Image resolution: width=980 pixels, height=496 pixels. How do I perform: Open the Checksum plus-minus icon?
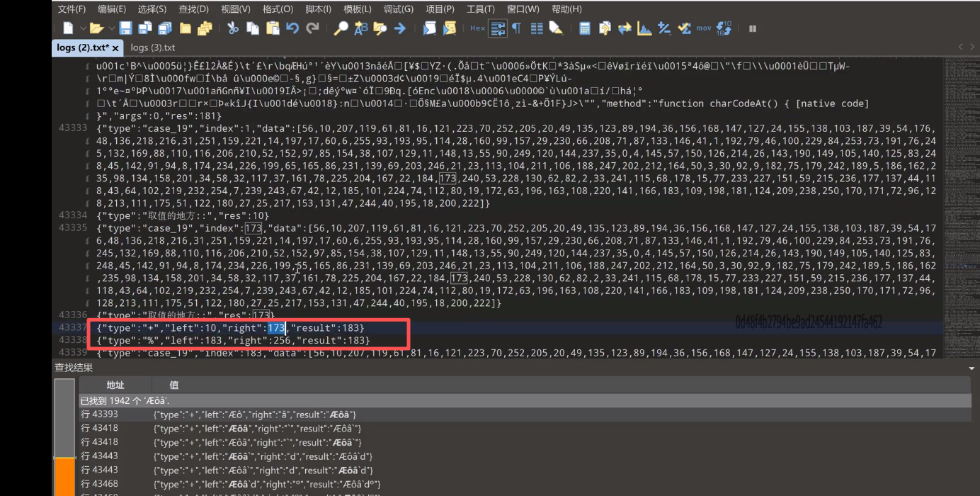tap(664, 28)
